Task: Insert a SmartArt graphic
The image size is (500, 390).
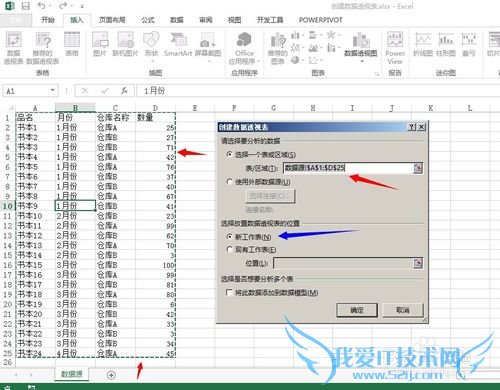Action: click(x=178, y=43)
